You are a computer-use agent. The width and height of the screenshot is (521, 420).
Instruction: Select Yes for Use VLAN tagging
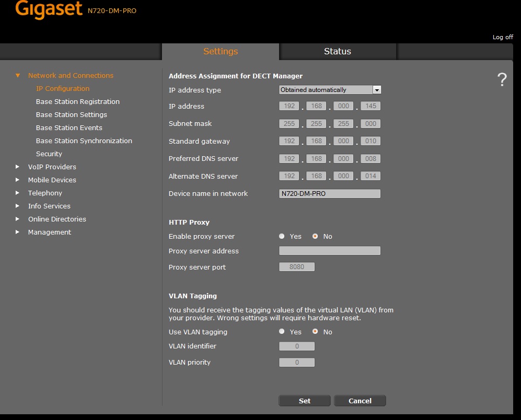point(282,332)
